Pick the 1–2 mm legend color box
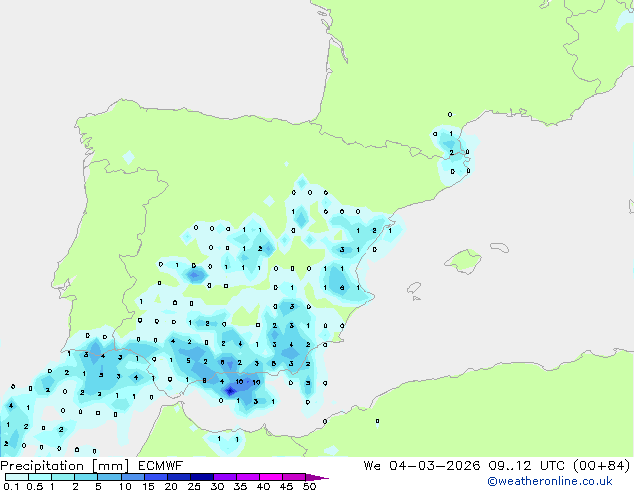The height and width of the screenshot is (490, 634). tap(63, 477)
